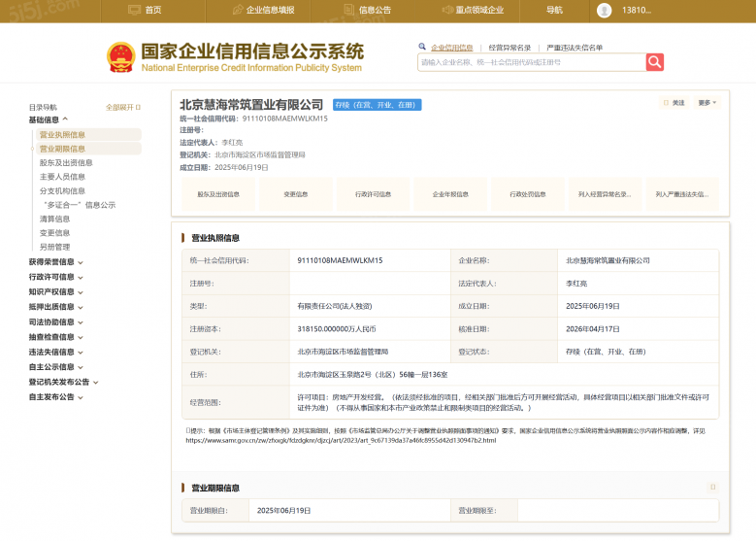Open the user avatar icon in header
Viewport: 756px width, 541px height.
605,10
